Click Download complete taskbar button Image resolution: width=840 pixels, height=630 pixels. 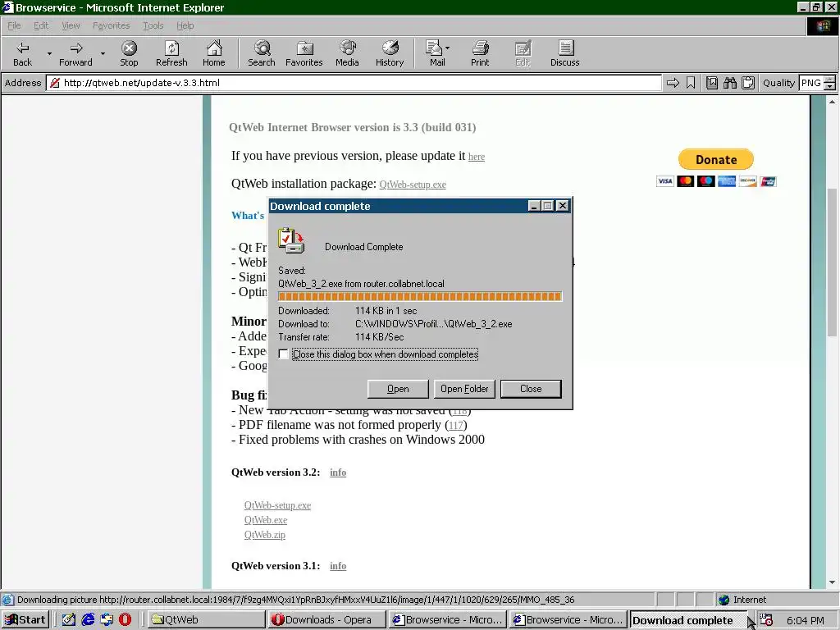(688, 620)
